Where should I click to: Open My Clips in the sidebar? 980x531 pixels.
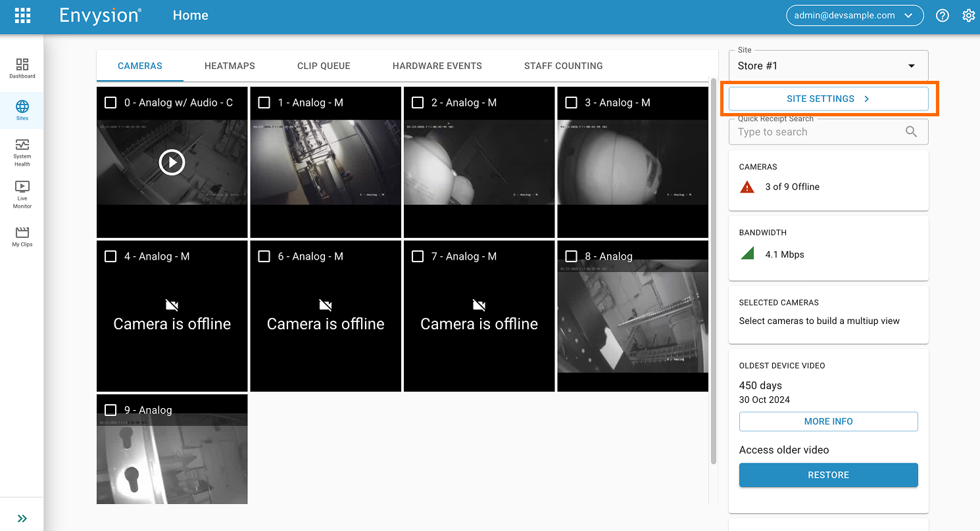pyautogui.click(x=22, y=236)
